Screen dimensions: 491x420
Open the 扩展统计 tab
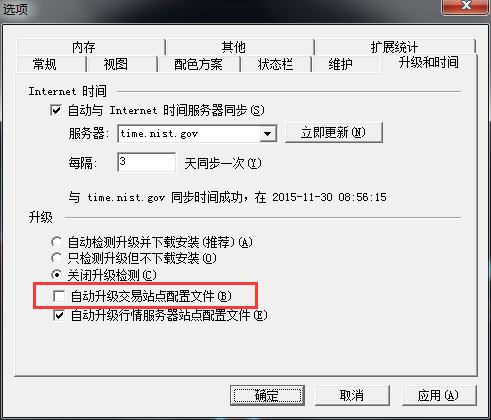click(x=395, y=47)
